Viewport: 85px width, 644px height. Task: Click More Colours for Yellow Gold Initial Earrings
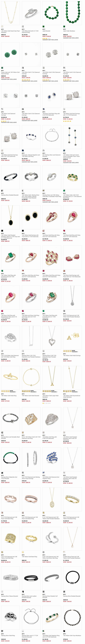tap(75, 351)
